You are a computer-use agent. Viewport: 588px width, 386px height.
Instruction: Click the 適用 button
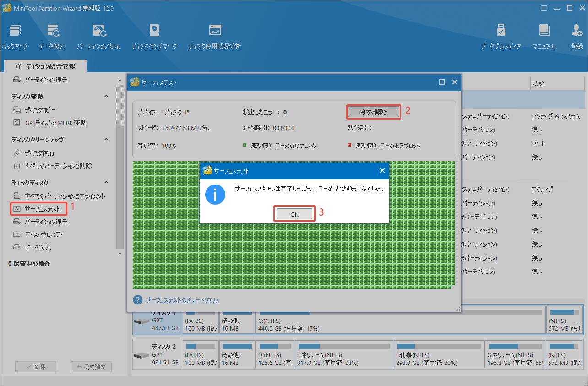pyautogui.click(x=36, y=367)
